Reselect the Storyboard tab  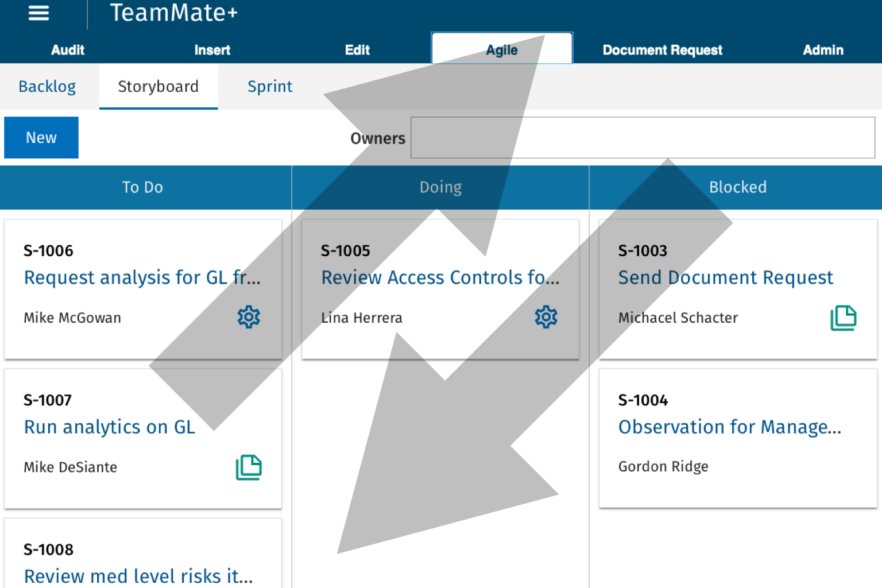pos(158,86)
